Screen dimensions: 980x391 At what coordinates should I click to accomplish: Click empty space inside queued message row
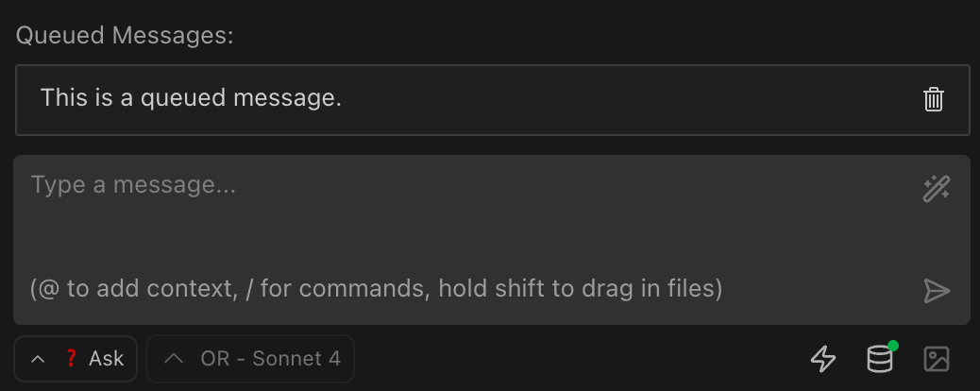click(623, 99)
